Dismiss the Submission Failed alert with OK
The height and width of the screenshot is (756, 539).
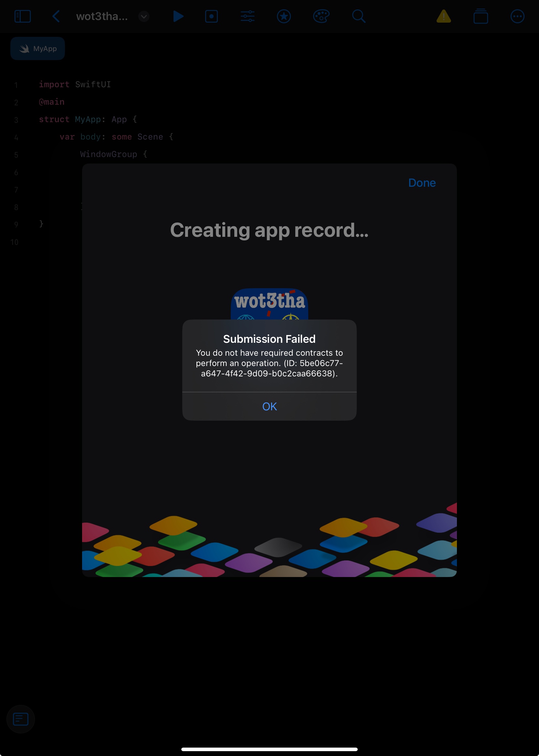point(269,406)
